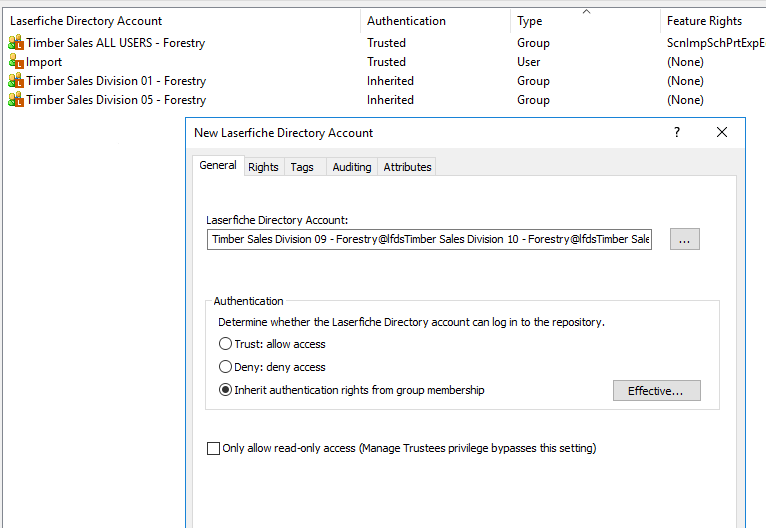
Task: Click the browse ellipsis button for directory account
Action: tap(684, 239)
